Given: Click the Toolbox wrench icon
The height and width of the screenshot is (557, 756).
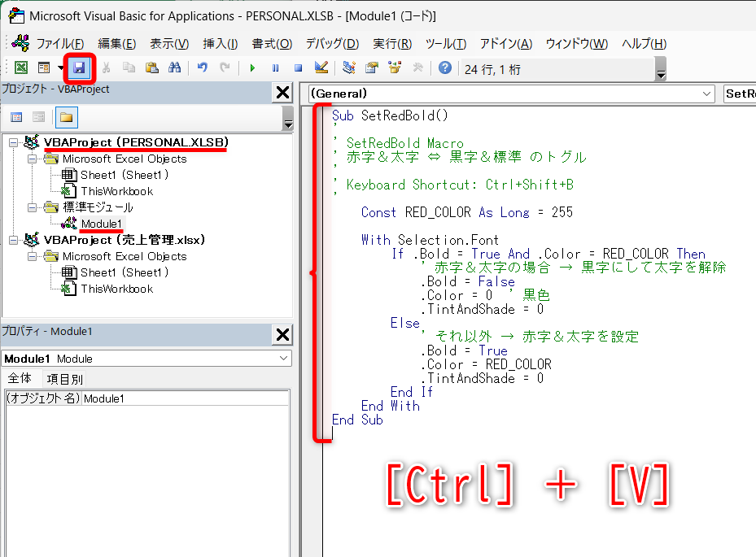Looking at the screenshot, I should point(418,67).
